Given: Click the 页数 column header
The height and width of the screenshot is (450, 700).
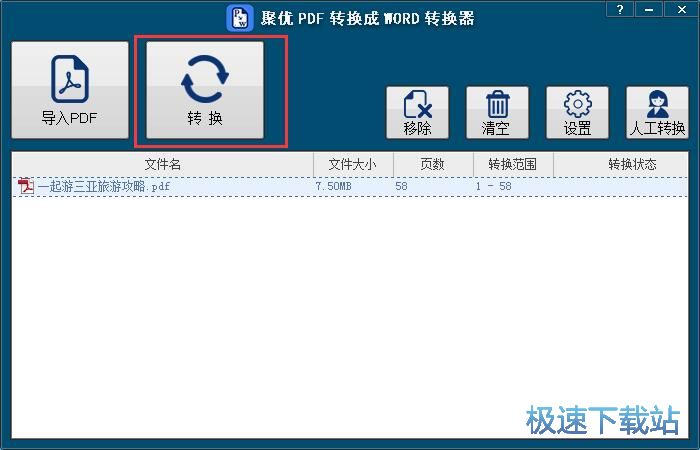Looking at the screenshot, I should pos(433,165).
